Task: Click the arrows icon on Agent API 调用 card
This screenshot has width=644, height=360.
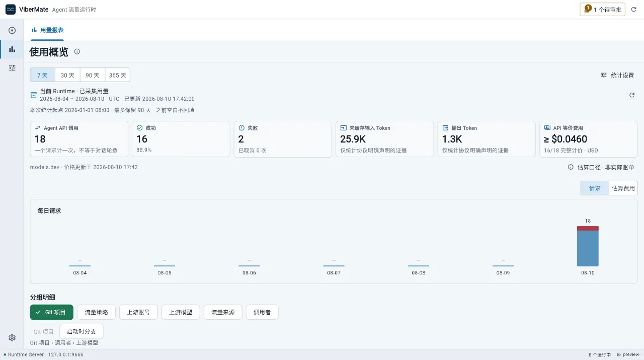Action: [38, 128]
